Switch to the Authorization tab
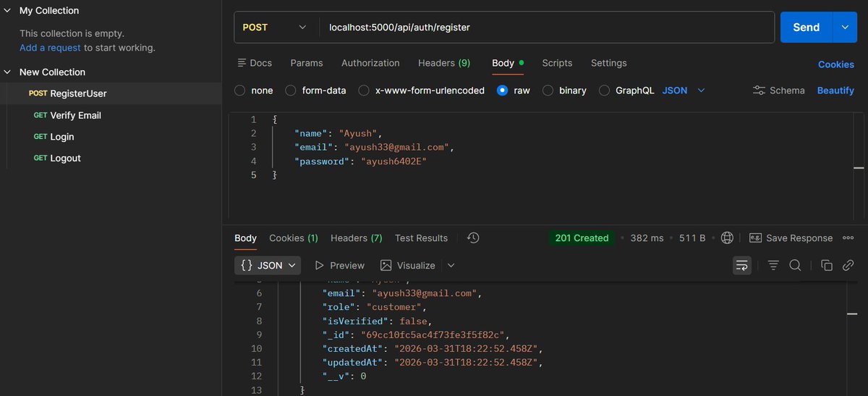Screen dimensions: 868x396 tap(370, 63)
